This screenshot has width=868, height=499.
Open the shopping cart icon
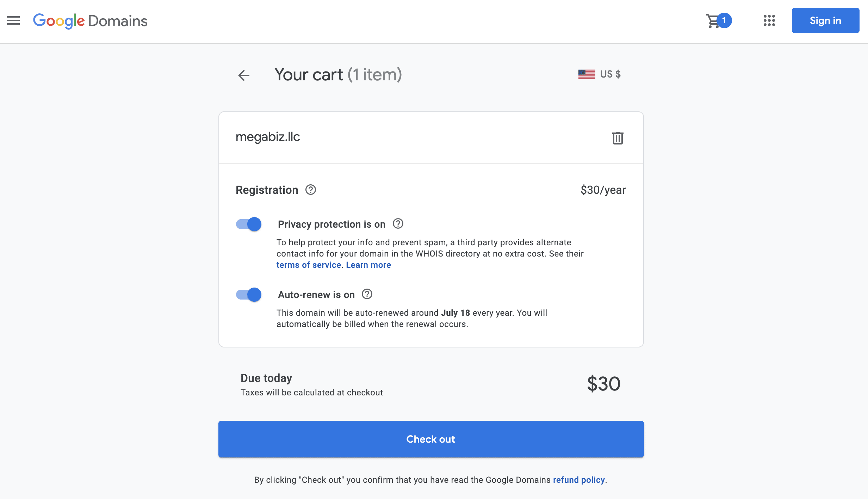pos(713,21)
